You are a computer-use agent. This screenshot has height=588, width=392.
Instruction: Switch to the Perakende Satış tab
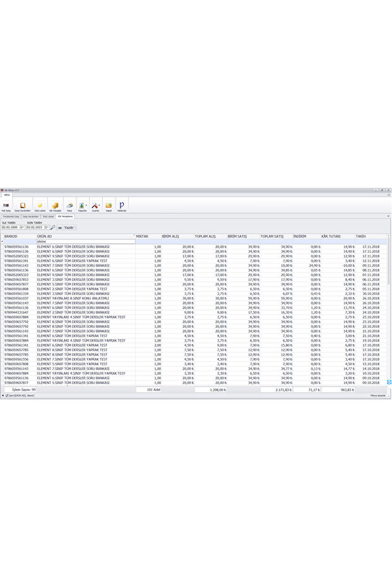click(11, 216)
